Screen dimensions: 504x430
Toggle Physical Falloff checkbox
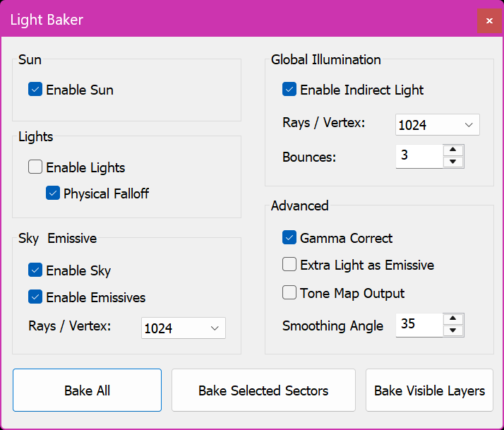[x=53, y=193]
